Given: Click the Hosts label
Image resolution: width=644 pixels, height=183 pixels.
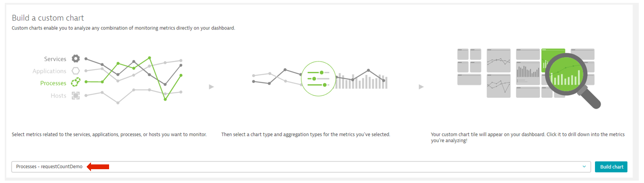Looking at the screenshot, I should point(59,96).
